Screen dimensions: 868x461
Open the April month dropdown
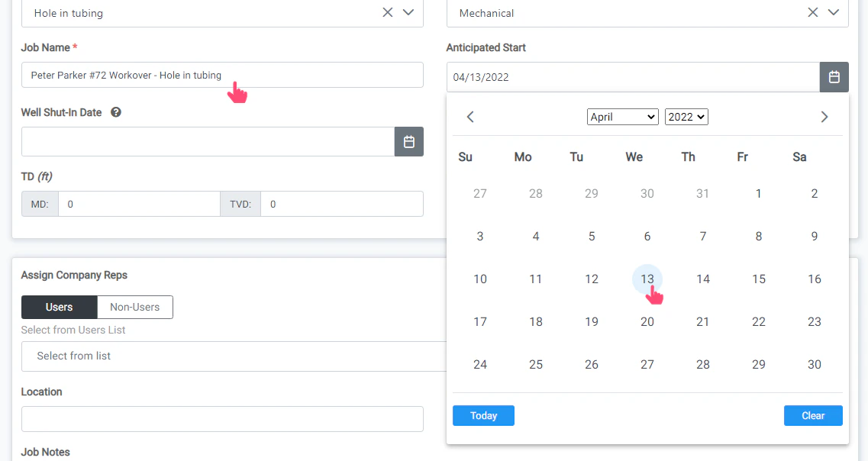[622, 116]
